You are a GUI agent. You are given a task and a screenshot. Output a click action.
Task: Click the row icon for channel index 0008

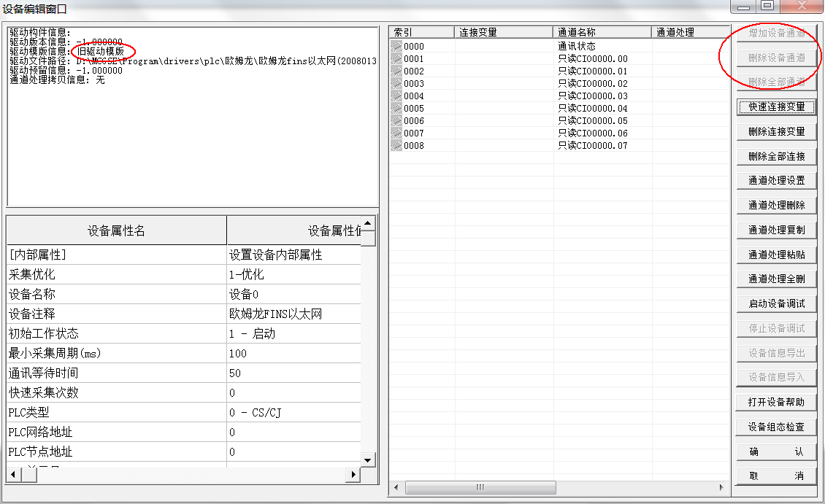[396, 146]
